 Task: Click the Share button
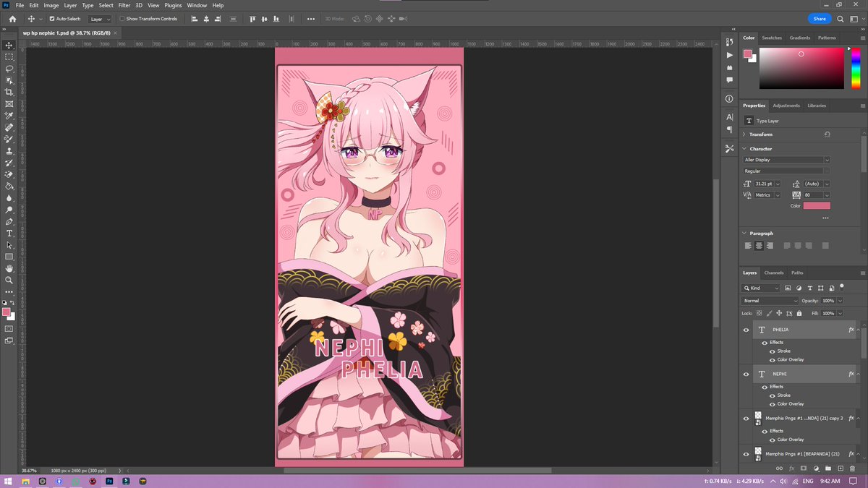point(819,19)
